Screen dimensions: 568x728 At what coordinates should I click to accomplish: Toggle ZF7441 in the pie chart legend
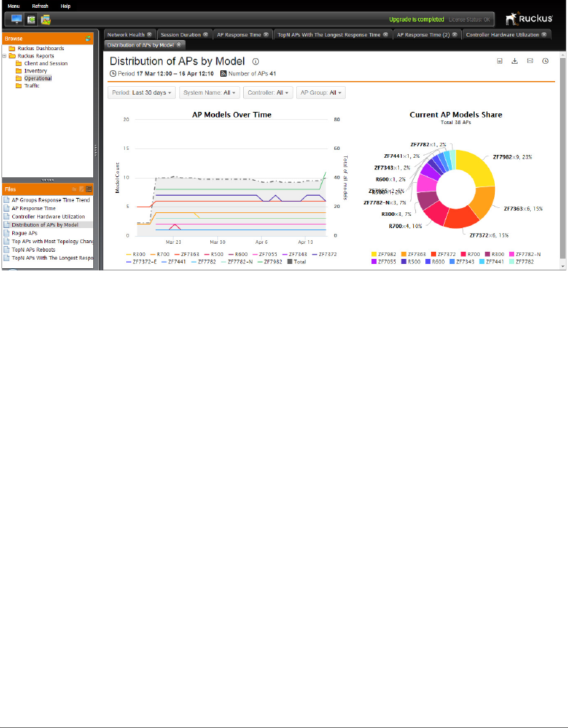493,262
